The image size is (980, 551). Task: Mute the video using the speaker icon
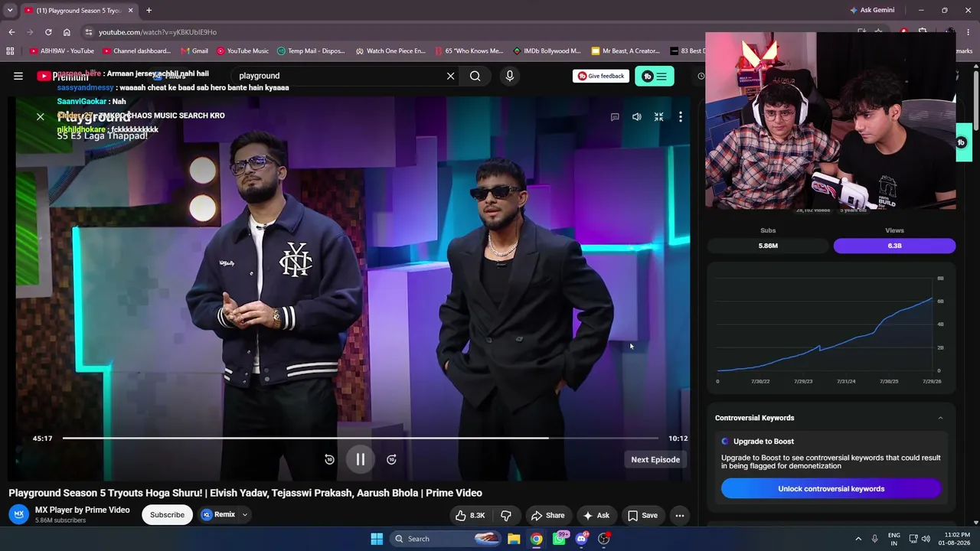point(636,117)
